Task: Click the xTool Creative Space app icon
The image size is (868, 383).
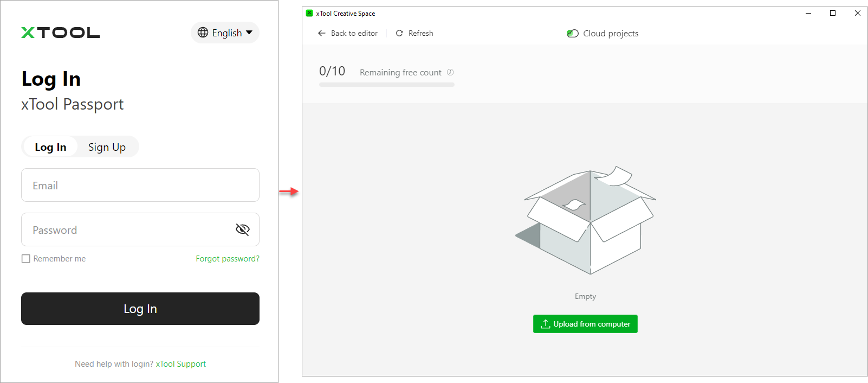Action: pyautogui.click(x=309, y=13)
